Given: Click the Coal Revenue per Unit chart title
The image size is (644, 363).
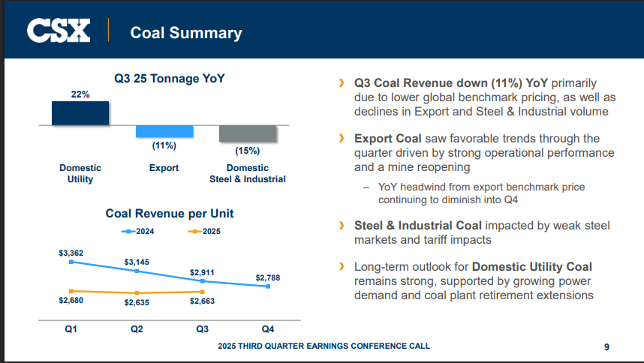Looking at the screenshot, I should 169,214.
